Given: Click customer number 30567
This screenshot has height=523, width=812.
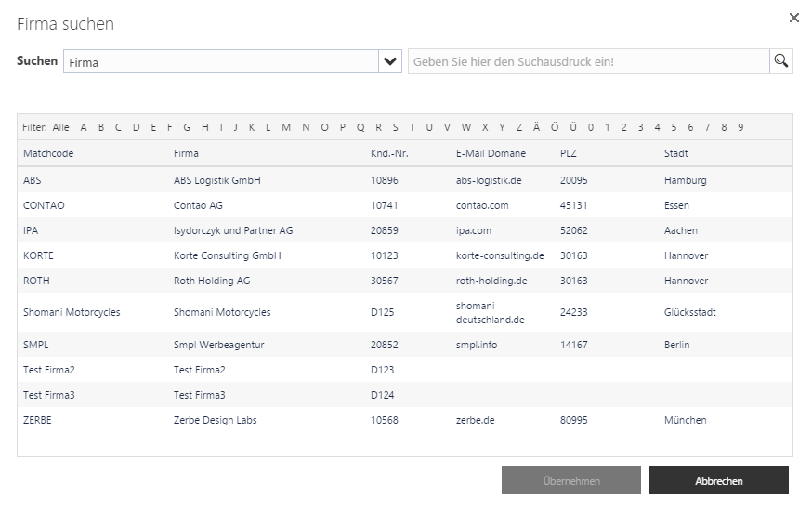Looking at the screenshot, I should tap(385, 281).
